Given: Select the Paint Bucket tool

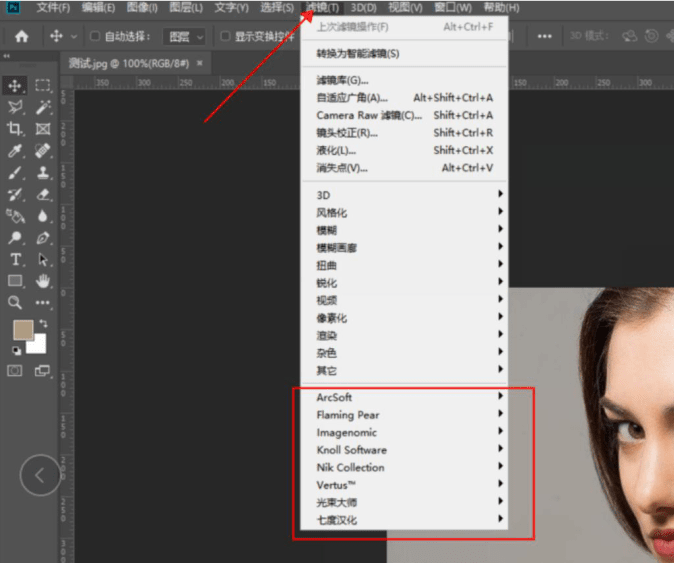Looking at the screenshot, I should click(15, 216).
